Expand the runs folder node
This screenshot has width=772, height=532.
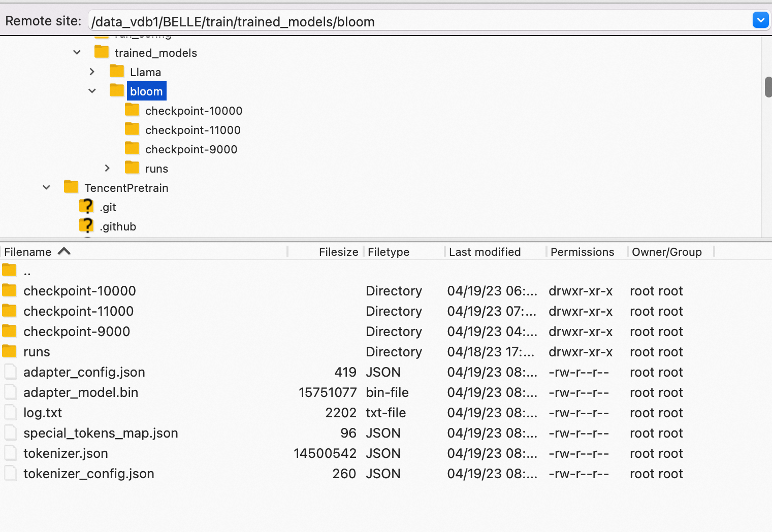coord(108,168)
